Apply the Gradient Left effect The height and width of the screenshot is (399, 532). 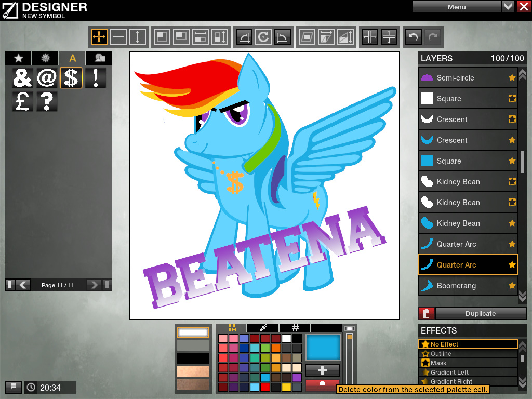(469, 372)
